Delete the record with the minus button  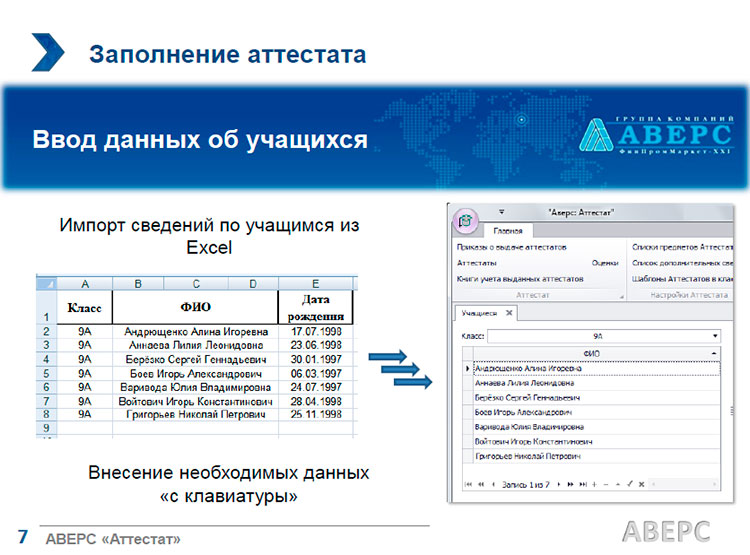(606, 485)
